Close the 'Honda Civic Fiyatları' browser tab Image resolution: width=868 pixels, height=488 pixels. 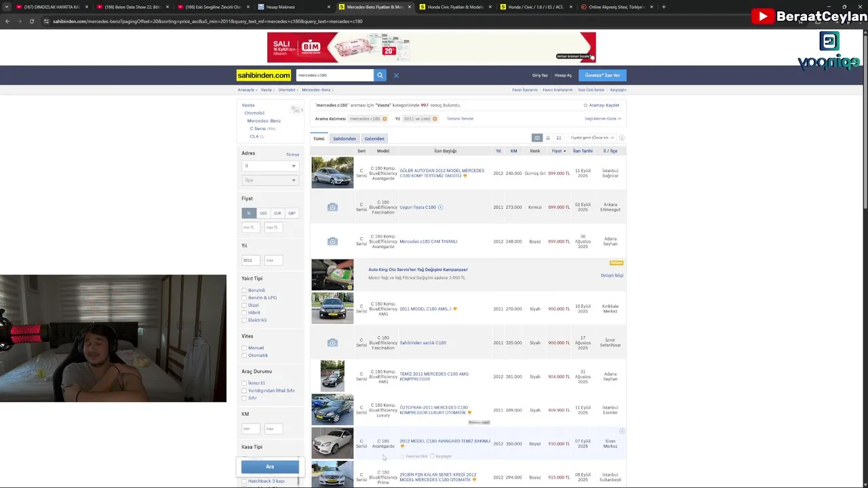pyautogui.click(x=490, y=7)
